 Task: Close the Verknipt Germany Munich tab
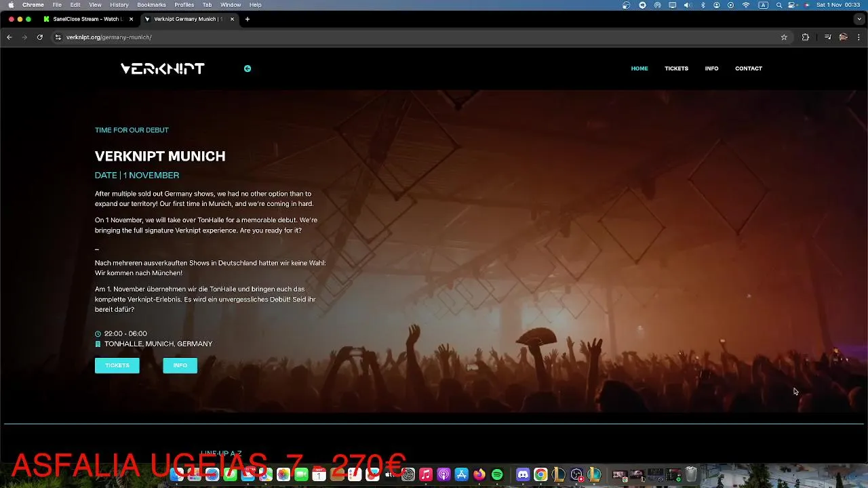233,19
